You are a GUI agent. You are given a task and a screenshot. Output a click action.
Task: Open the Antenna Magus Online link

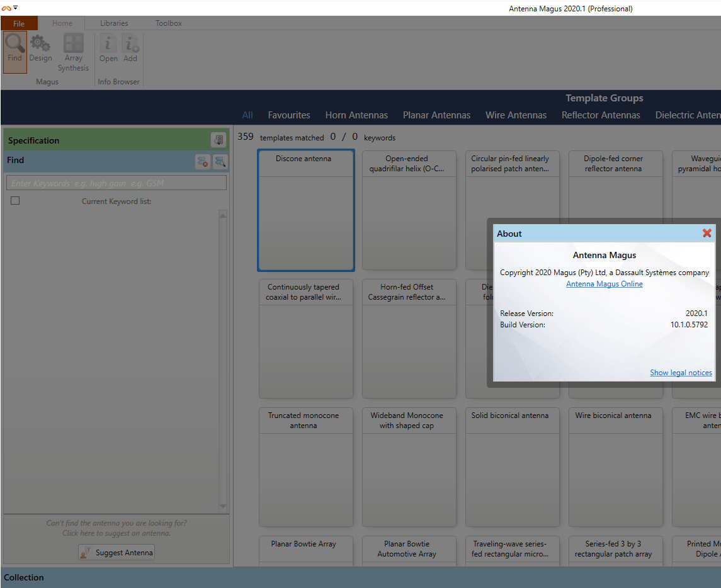pos(604,284)
